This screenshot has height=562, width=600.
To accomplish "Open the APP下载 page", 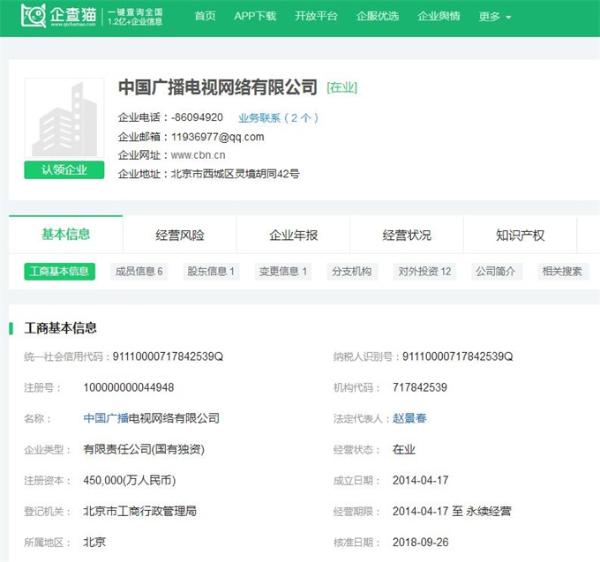I will tap(255, 16).
